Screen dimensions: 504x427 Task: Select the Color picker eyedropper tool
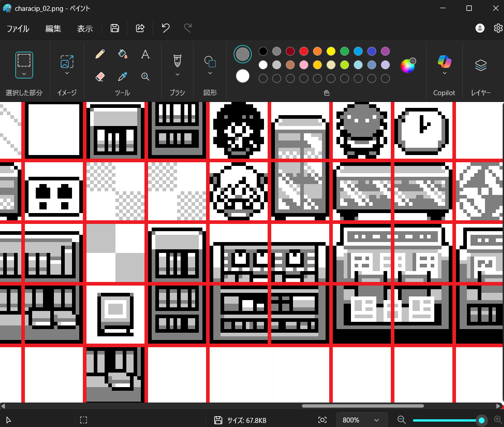pyautogui.click(x=122, y=77)
